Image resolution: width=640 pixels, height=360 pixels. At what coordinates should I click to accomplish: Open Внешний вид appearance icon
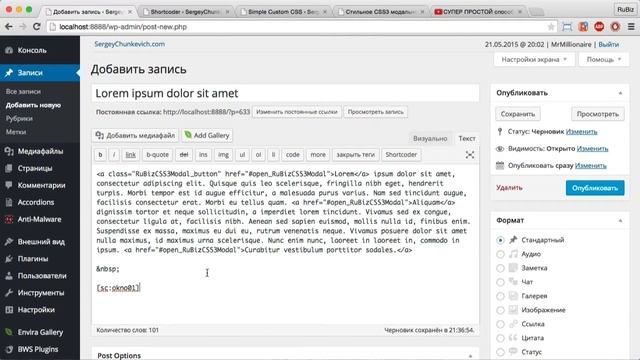(x=9, y=242)
